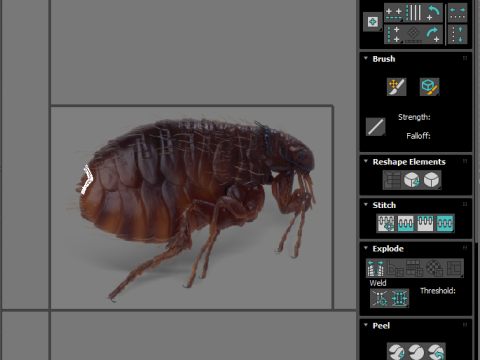Select Align Vertically to Pivot icon
480x360 pixels.
tap(394, 34)
